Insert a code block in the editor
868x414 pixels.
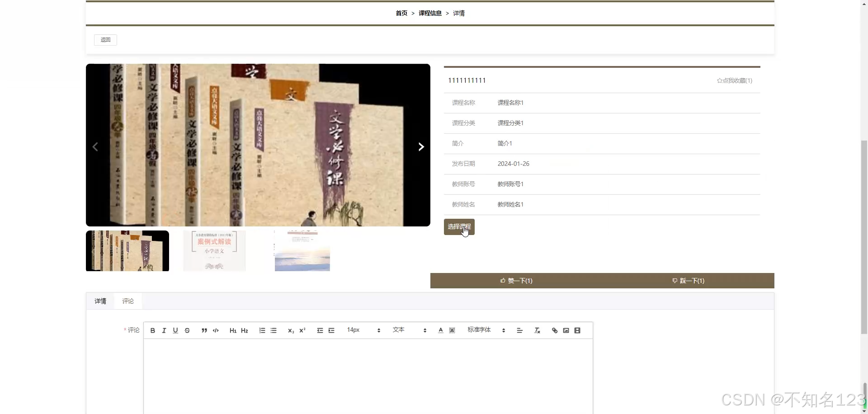pos(216,330)
